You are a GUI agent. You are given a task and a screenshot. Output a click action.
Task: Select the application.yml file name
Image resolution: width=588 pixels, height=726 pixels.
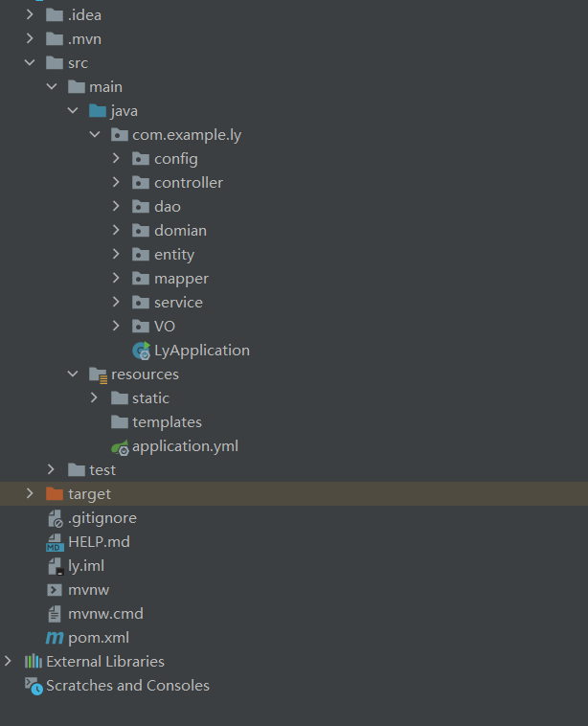(x=185, y=446)
